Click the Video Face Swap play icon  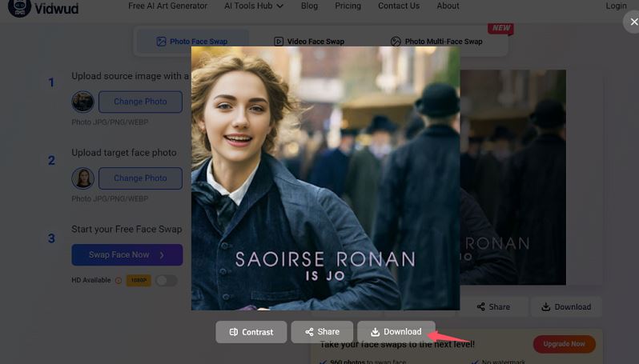[x=279, y=42]
